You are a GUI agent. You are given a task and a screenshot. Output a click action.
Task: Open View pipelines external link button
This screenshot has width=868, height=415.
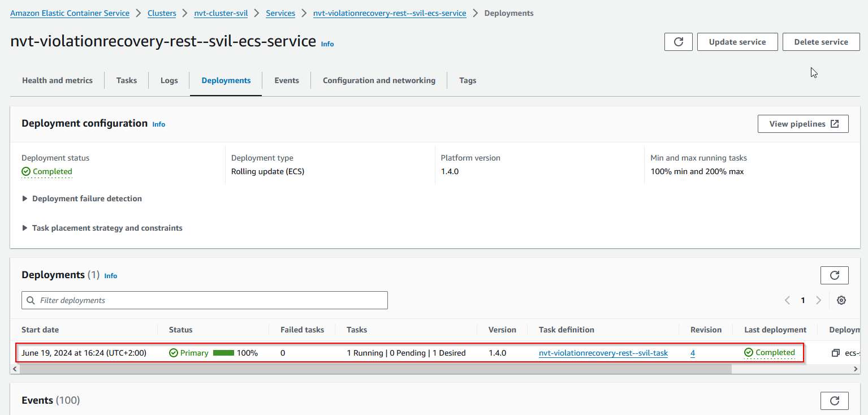803,124
